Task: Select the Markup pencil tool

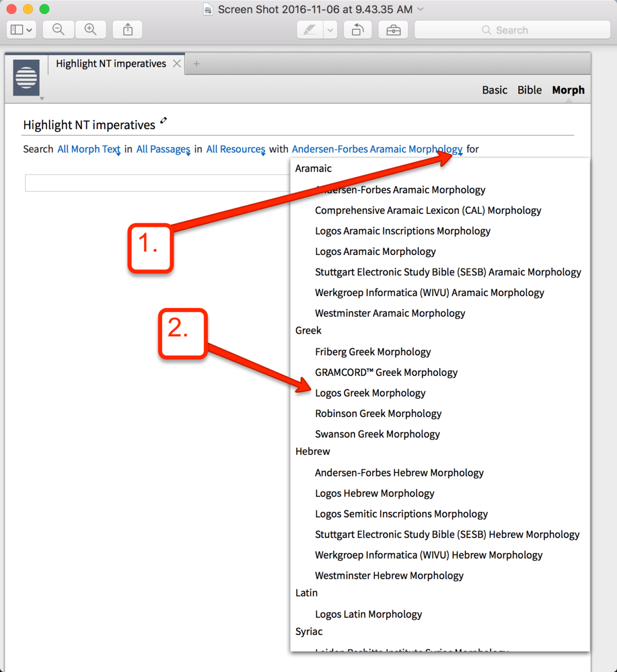Action: tap(309, 29)
